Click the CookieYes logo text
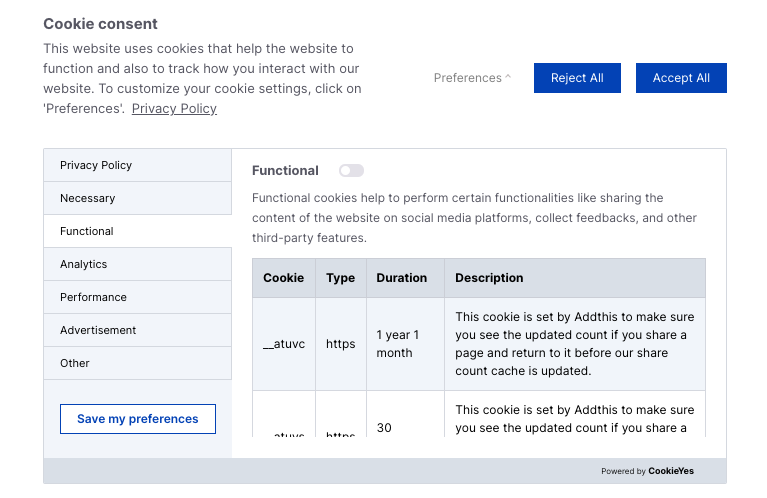767x498 pixels. [x=670, y=471]
